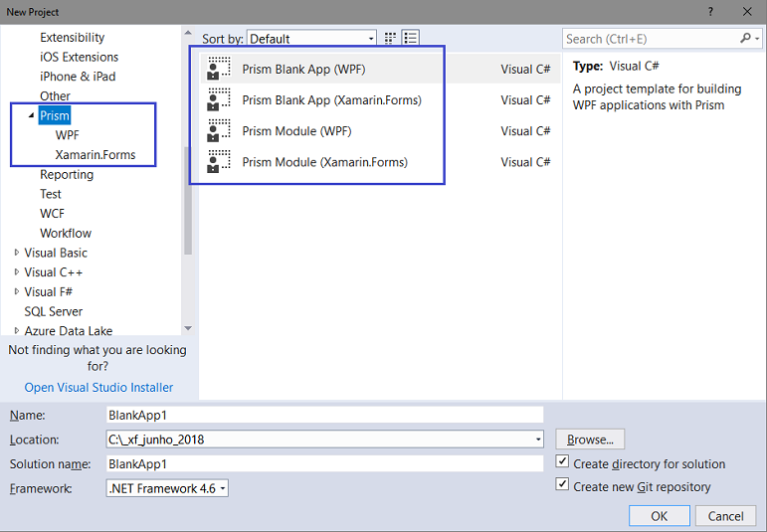The height and width of the screenshot is (532, 767).
Task: Click the Prism Blank App (WPF) template icon
Action: pos(219,69)
